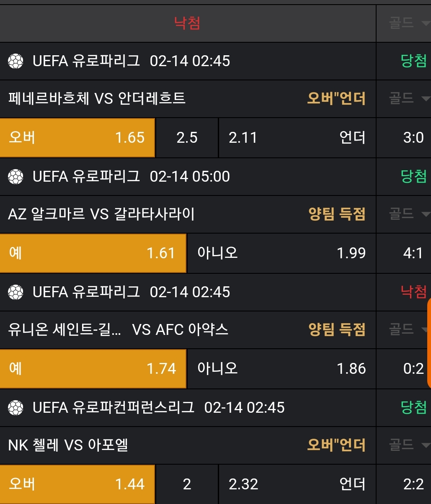Toggle the selected 오버 1.65 bet
The image size is (431, 504).
77,138
